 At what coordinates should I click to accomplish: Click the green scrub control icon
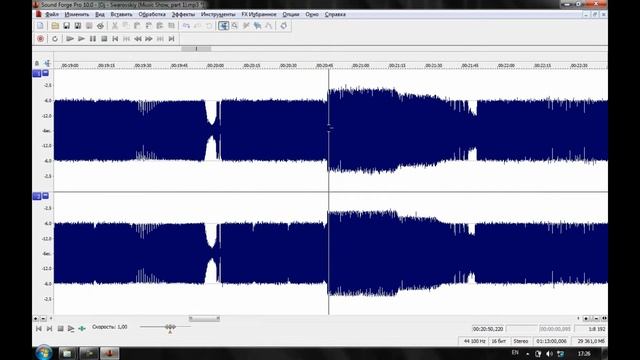coord(82,329)
